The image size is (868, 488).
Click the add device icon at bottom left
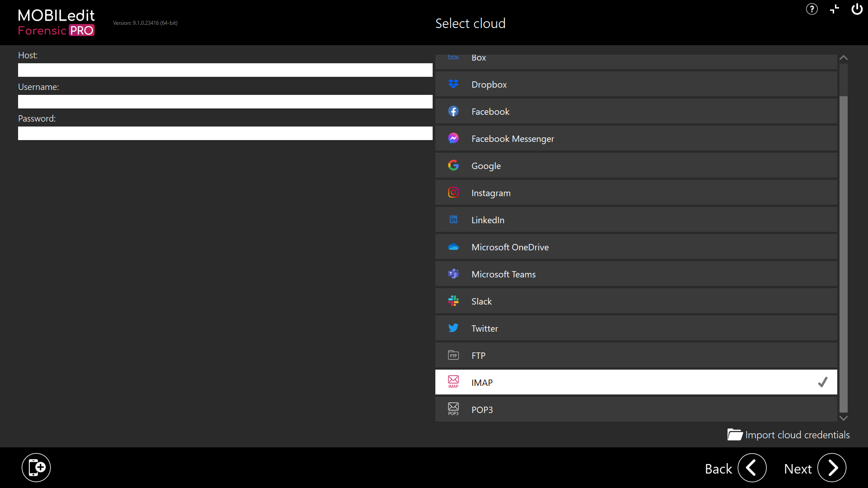[x=36, y=468]
